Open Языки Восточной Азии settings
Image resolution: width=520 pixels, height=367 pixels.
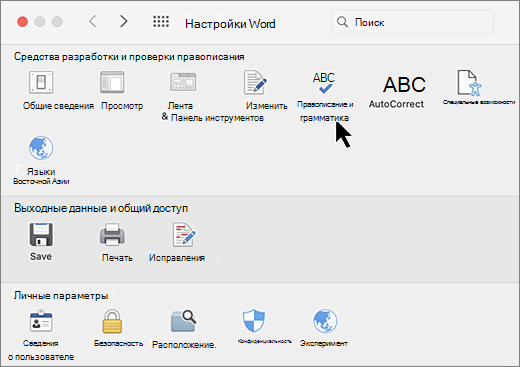[41, 148]
